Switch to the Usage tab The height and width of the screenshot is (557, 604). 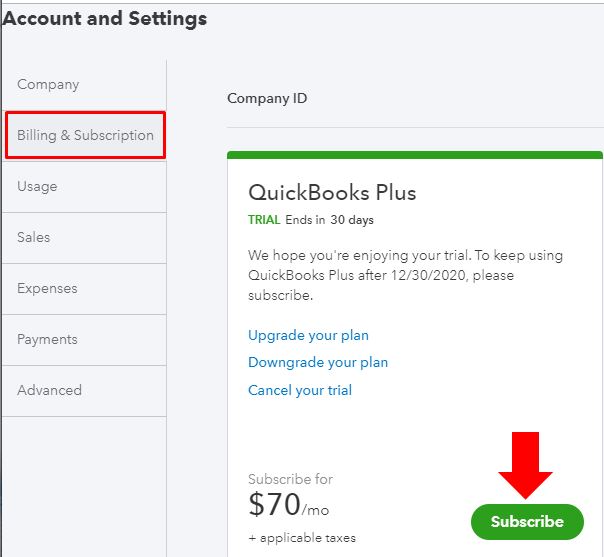(84, 187)
